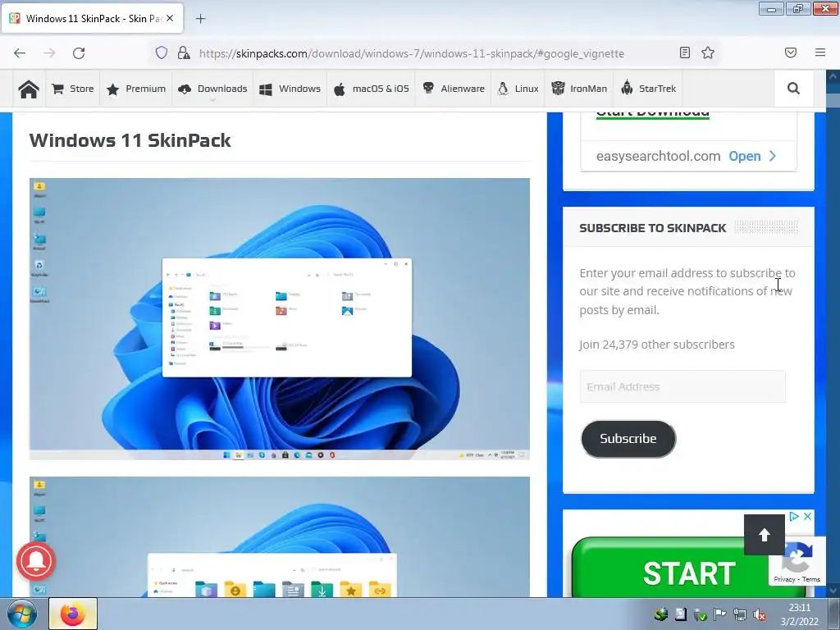Click the AdChoices triangle icon
This screenshot has width=840, height=630.
pos(794,516)
